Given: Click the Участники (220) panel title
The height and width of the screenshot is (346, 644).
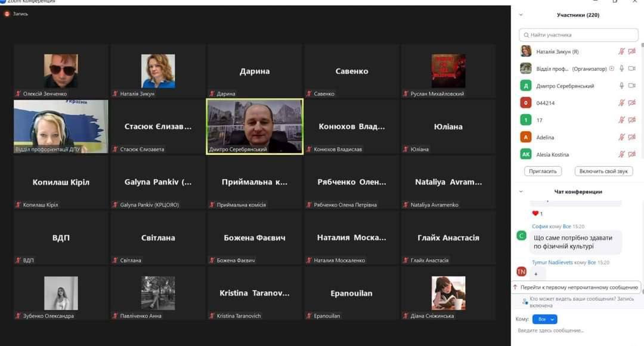Looking at the screenshot, I should (x=578, y=15).
